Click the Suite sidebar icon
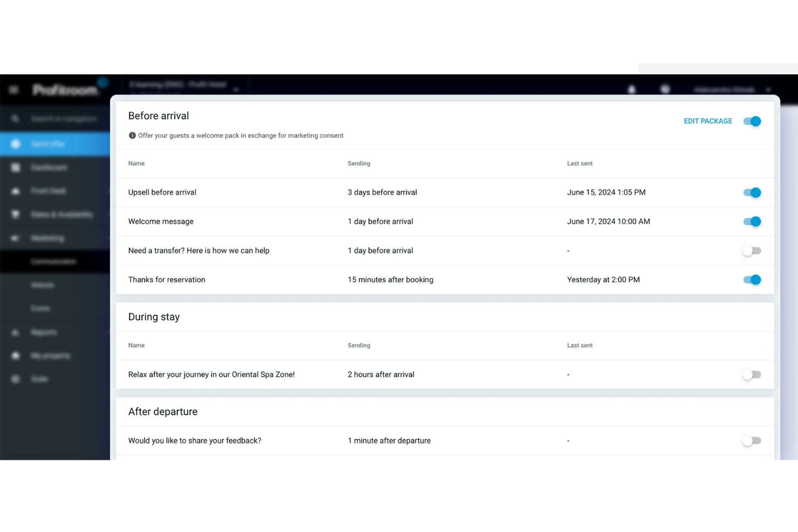Image resolution: width=798 pixels, height=532 pixels. coord(15,379)
